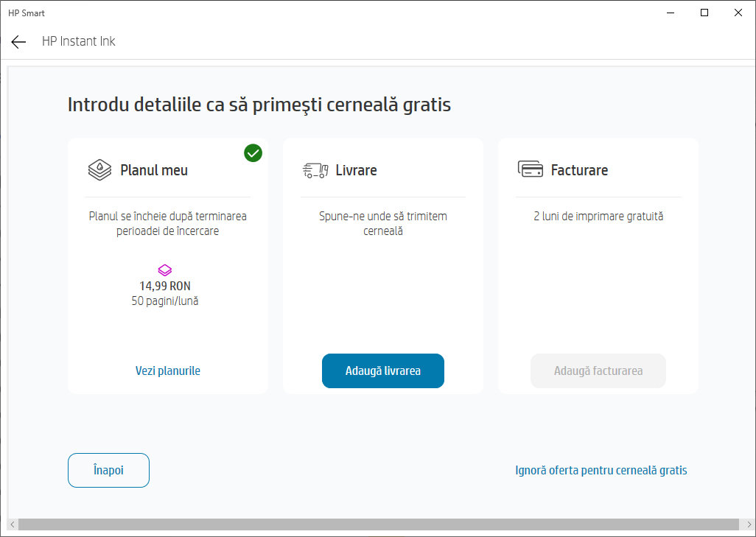Click the 2 luni de imprimare gratuită text

point(598,217)
